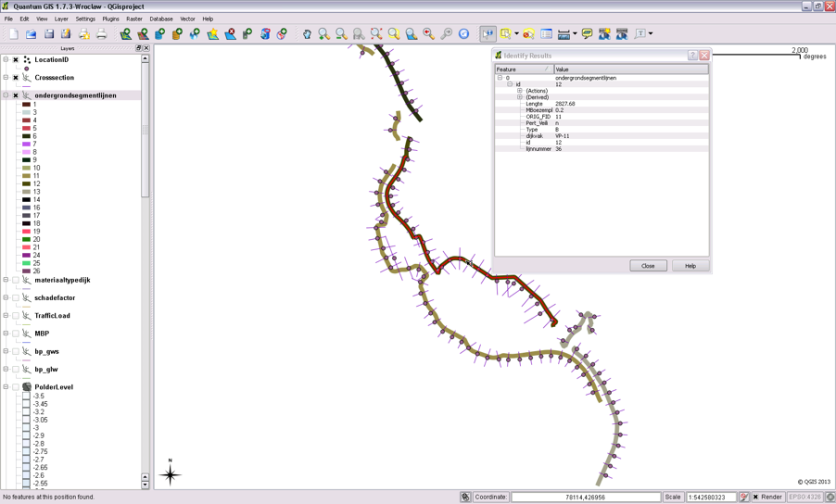Screen dimensions: 836x504
Task: Click the New Project blank page icon
Action: click(13, 34)
